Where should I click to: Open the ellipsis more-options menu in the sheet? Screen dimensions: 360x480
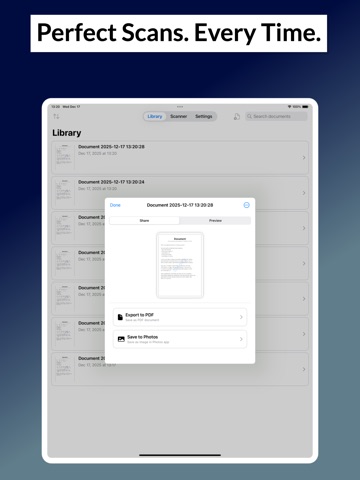tap(246, 205)
